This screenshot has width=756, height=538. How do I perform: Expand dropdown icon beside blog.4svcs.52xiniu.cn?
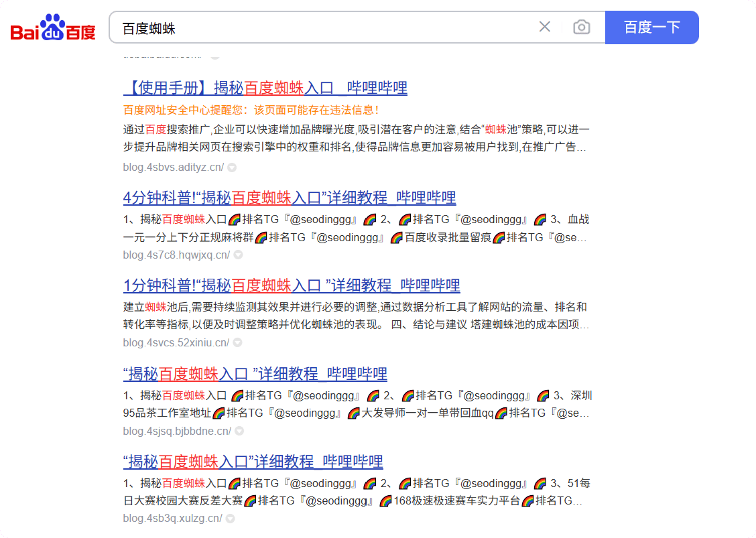pyautogui.click(x=238, y=343)
